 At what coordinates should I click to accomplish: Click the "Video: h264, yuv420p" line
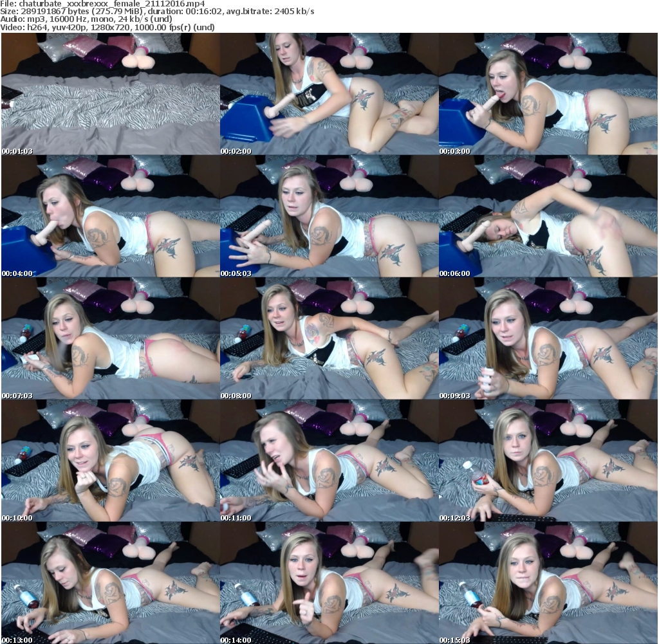(107, 27)
